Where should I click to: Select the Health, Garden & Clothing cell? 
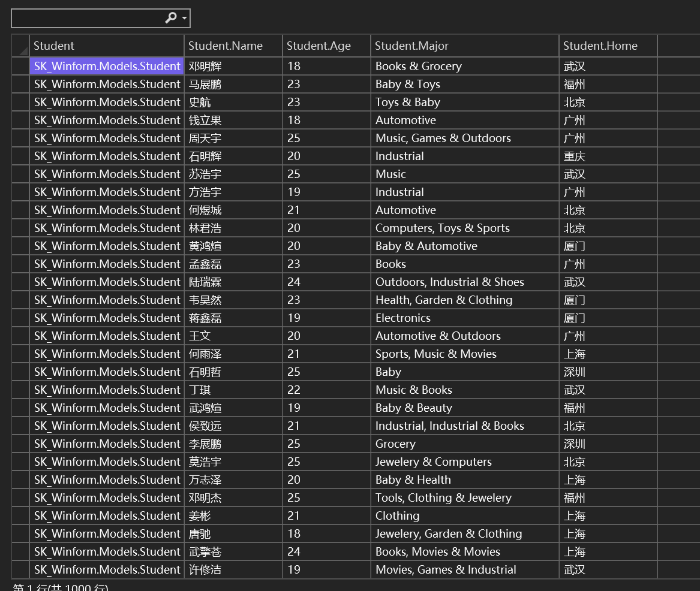465,300
